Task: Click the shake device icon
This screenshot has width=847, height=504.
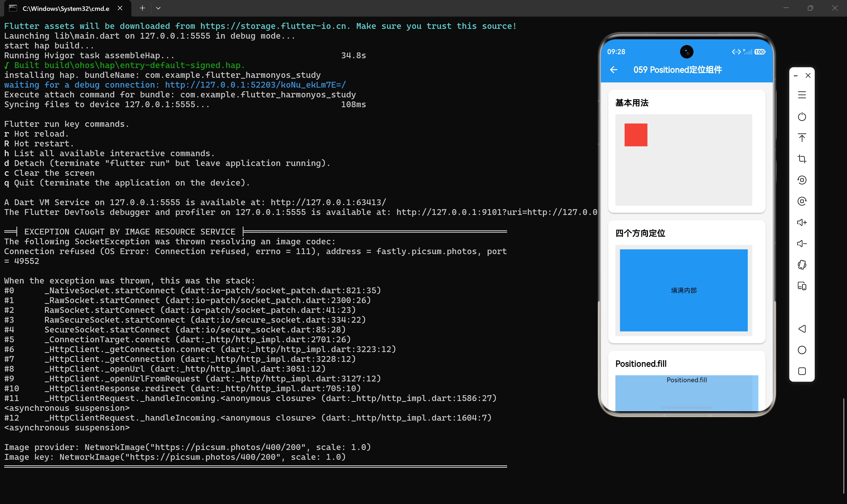Action: (802, 264)
